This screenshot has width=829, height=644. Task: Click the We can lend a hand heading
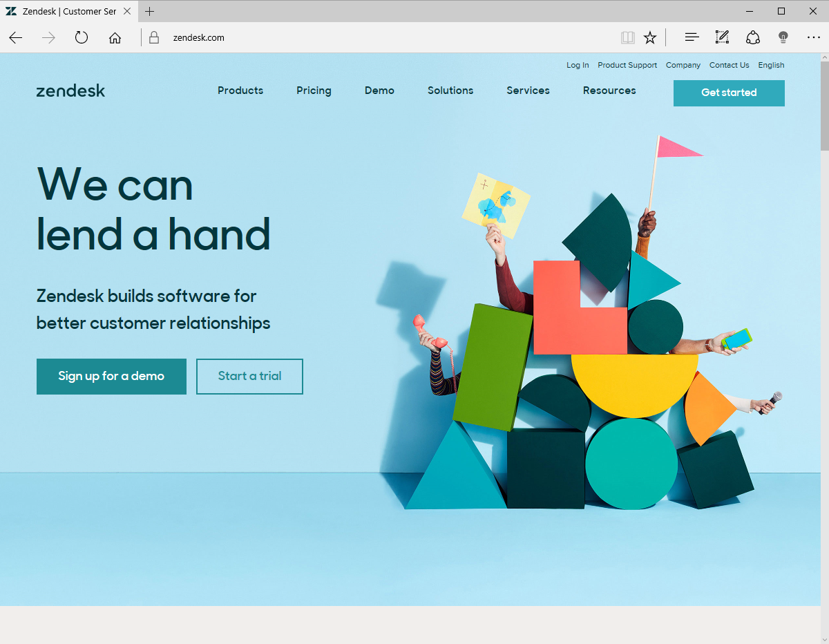[153, 209]
